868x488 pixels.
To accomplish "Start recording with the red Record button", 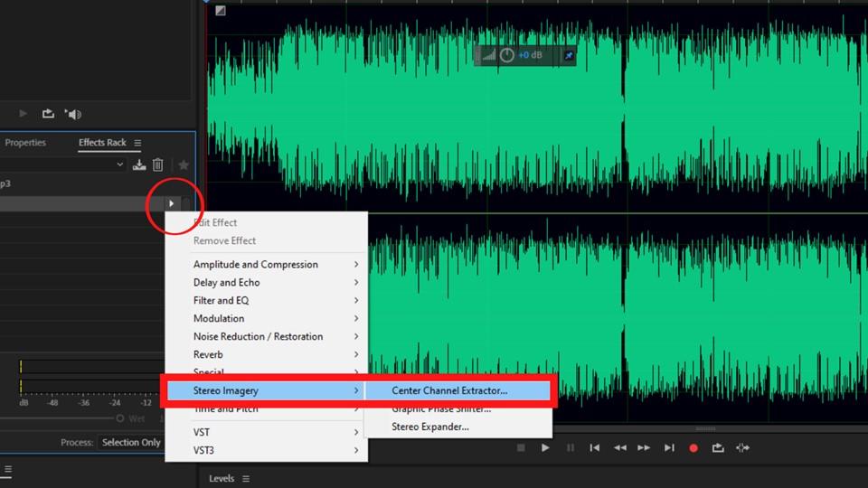I will click(693, 448).
